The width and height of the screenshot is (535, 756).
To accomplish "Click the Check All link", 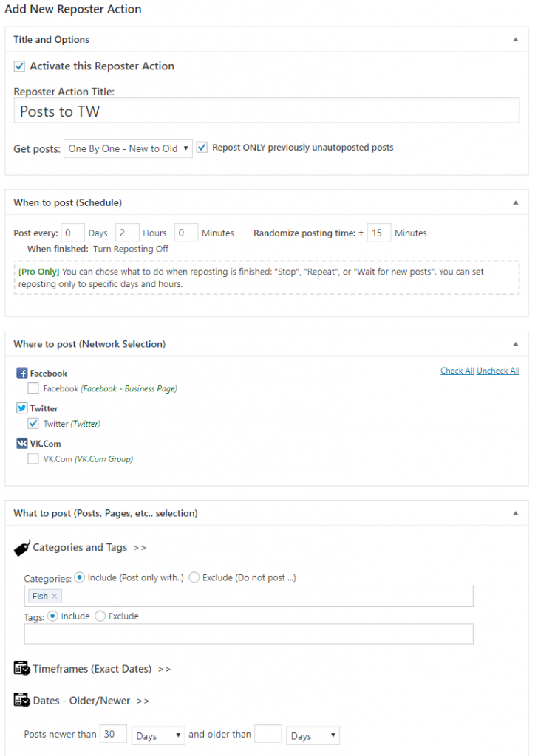I will [x=457, y=371].
